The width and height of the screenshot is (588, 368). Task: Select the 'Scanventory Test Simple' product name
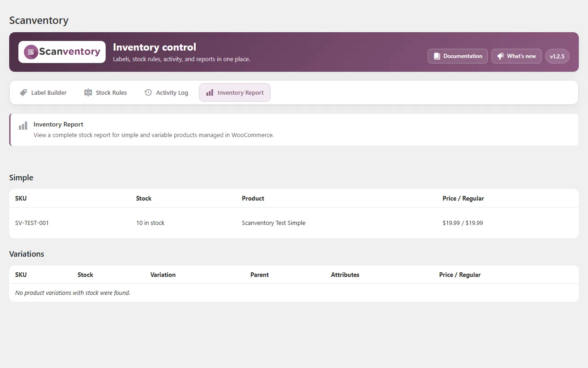(274, 223)
